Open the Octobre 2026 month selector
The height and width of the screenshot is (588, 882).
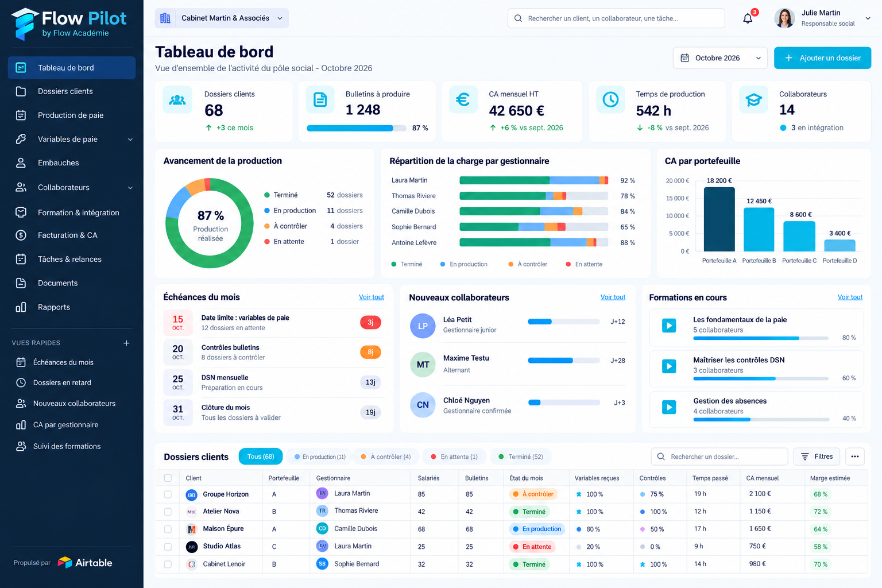point(720,58)
